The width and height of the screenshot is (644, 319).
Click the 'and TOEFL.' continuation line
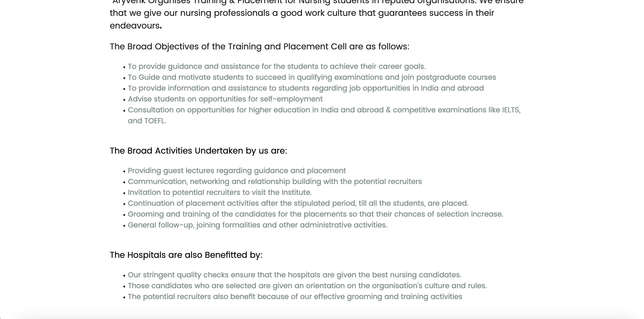[147, 121]
